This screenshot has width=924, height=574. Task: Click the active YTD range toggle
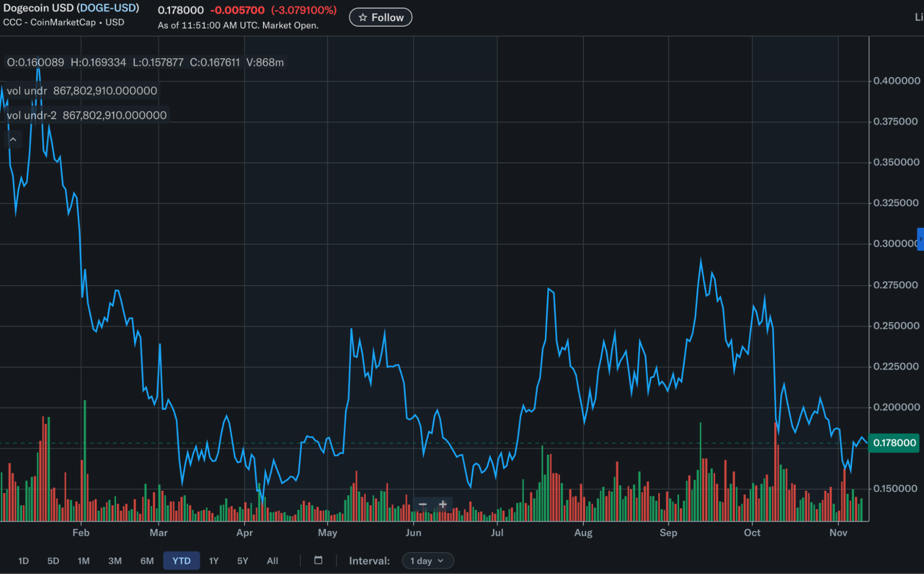coord(182,561)
